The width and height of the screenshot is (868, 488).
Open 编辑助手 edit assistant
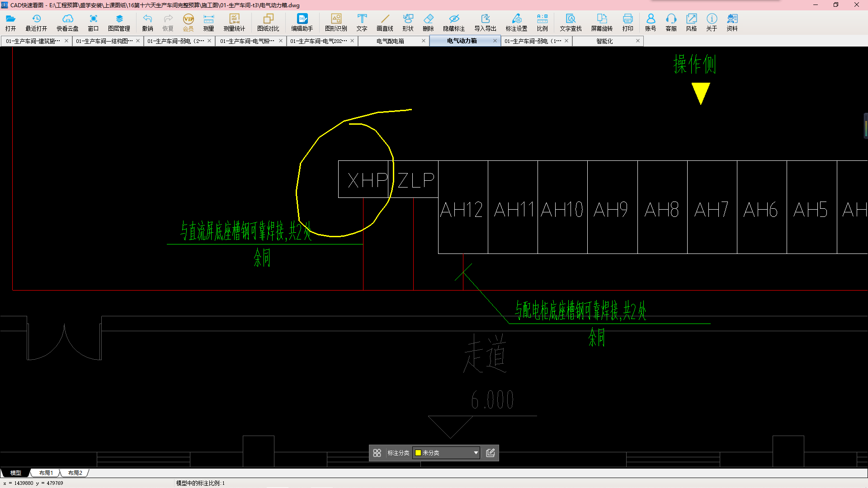302,22
